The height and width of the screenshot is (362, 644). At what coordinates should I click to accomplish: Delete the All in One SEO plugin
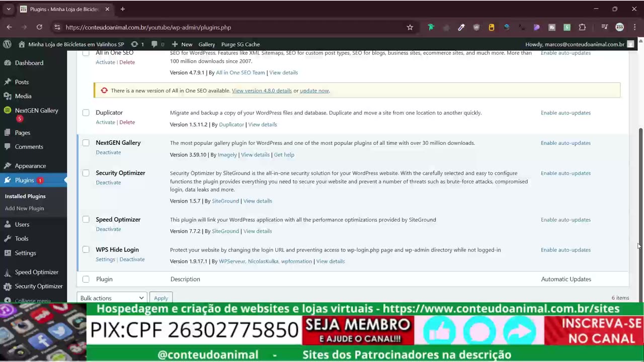[127, 62]
